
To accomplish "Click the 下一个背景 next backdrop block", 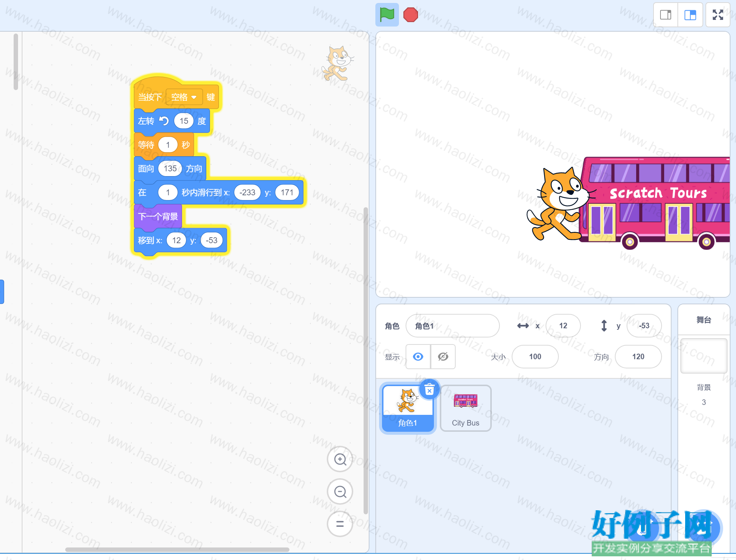I will click(158, 216).
